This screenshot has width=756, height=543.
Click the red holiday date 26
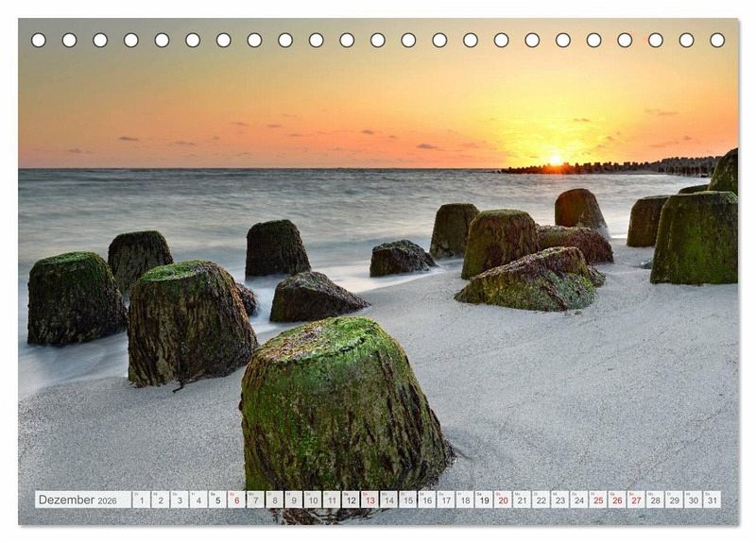618,500
